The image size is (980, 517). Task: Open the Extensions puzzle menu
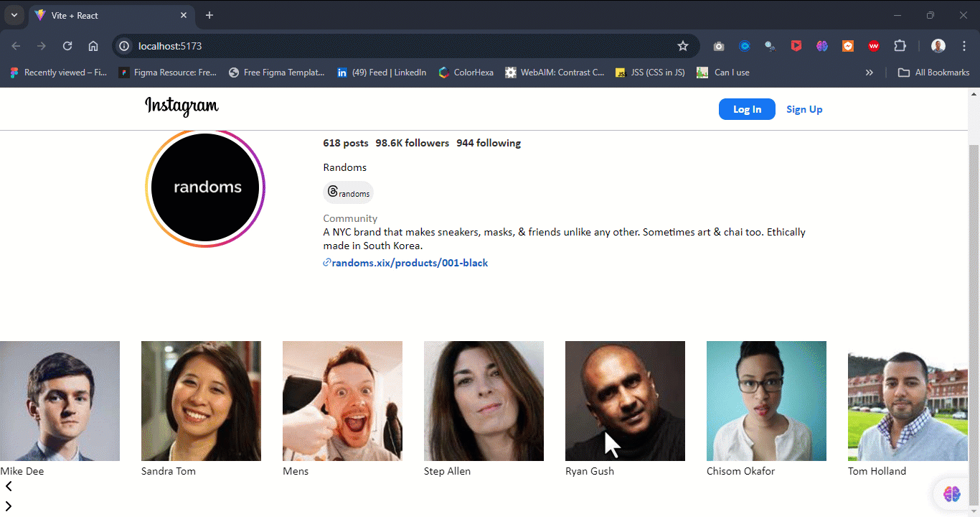(900, 46)
